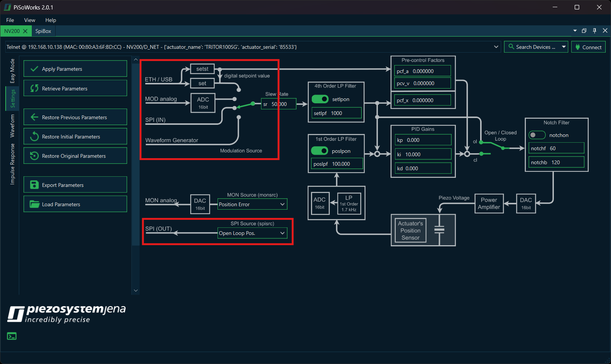The height and width of the screenshot is (364, 611).
Task: Open Load Parameters via the folder icon
Action: coord(34,204)
